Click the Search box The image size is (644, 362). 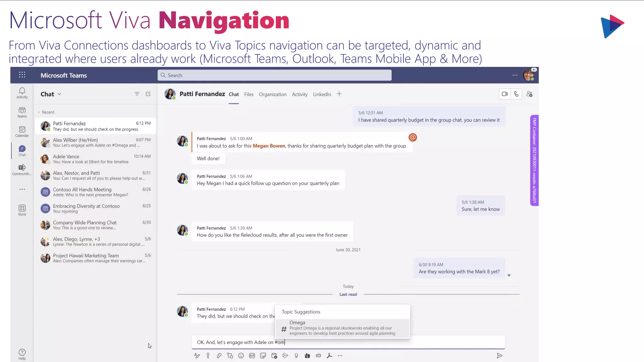click(x=275, y=75)
